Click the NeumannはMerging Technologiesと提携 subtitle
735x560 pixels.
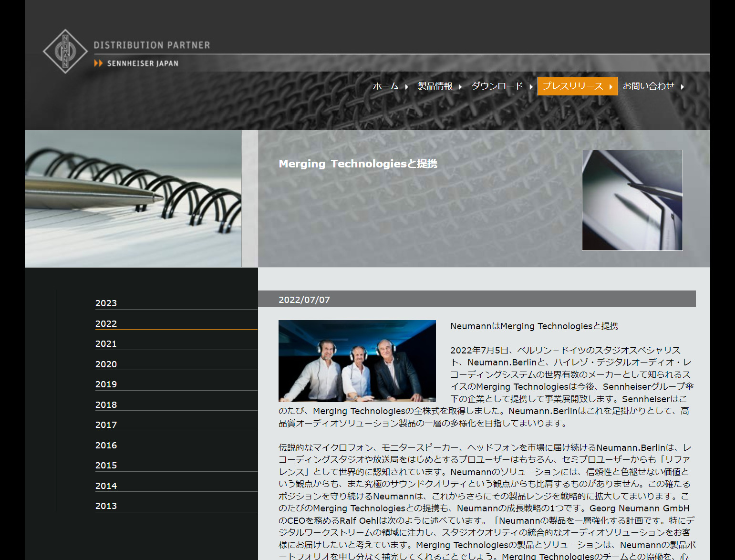(534, 326)
